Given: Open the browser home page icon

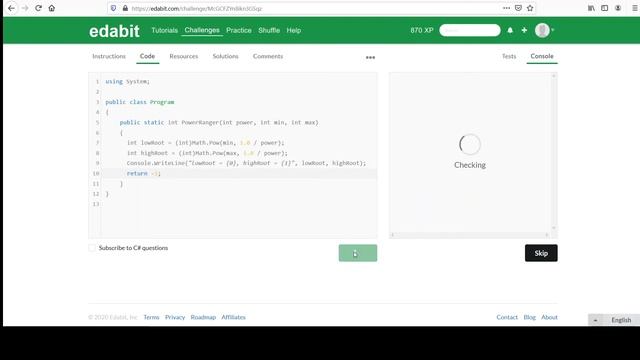Looking at the screenshot, I should tap(52, 8).
